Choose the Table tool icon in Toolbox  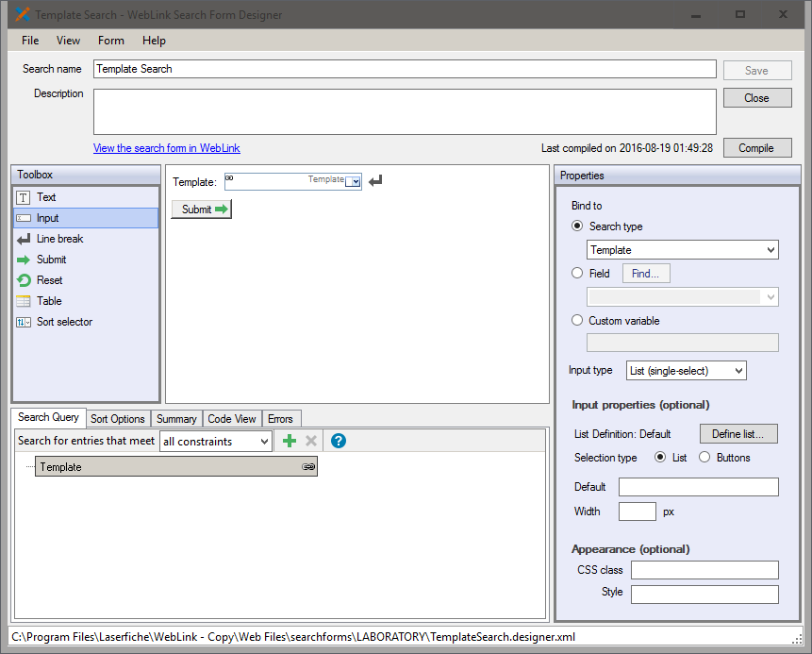tap(24, 301)
